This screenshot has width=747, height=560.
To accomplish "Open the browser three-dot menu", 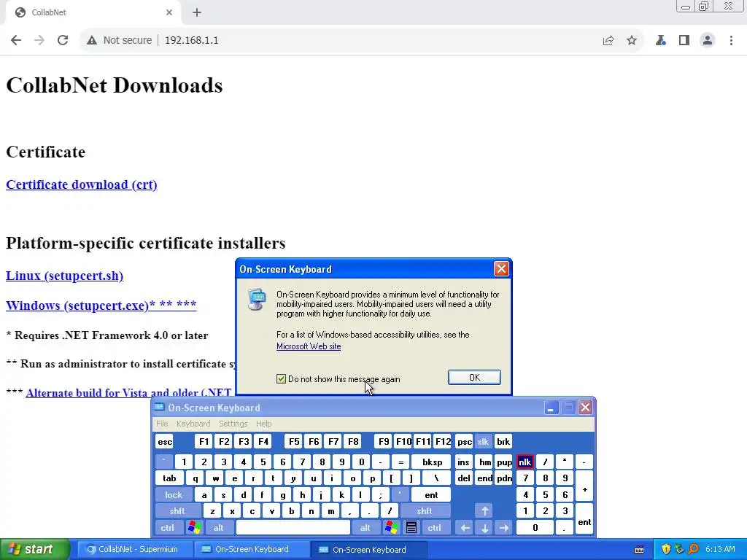I will pos(731,41).
